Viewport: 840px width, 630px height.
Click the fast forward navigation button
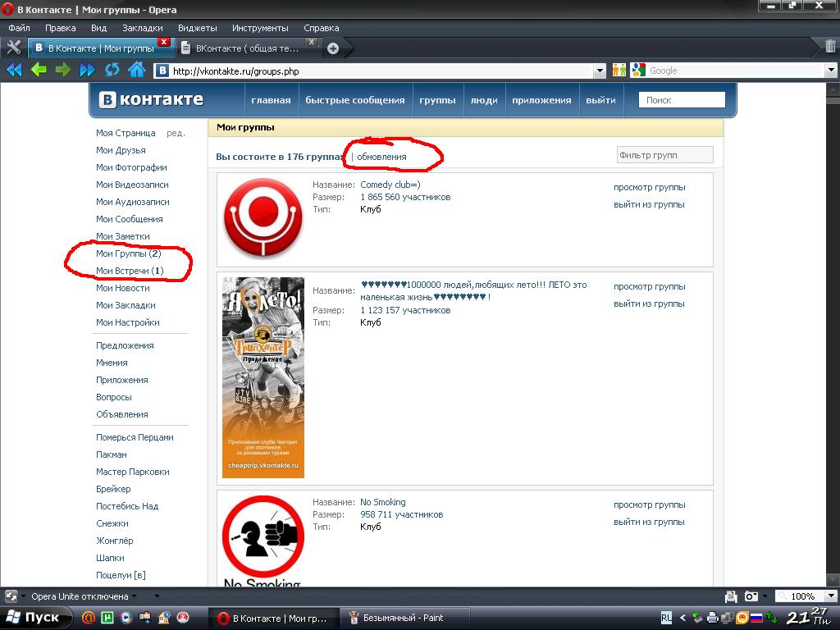point(87,70)
